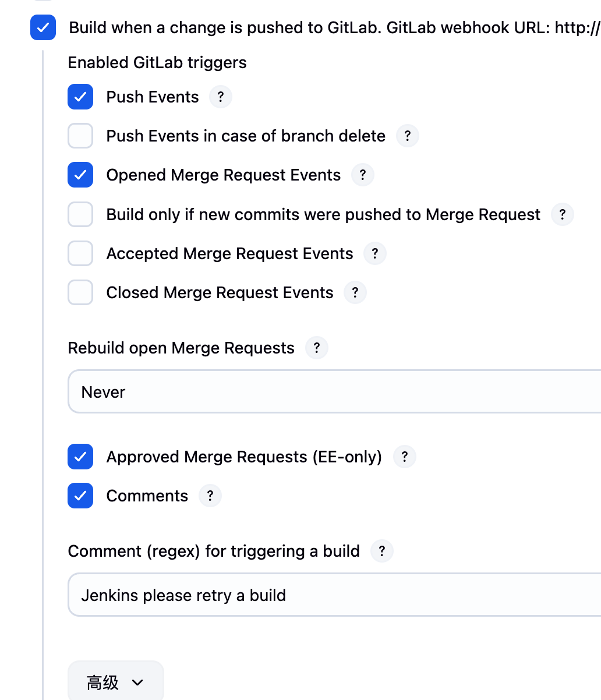
Task: Show help for Closed Merge Request Events
Action: [x=355, y=293]
